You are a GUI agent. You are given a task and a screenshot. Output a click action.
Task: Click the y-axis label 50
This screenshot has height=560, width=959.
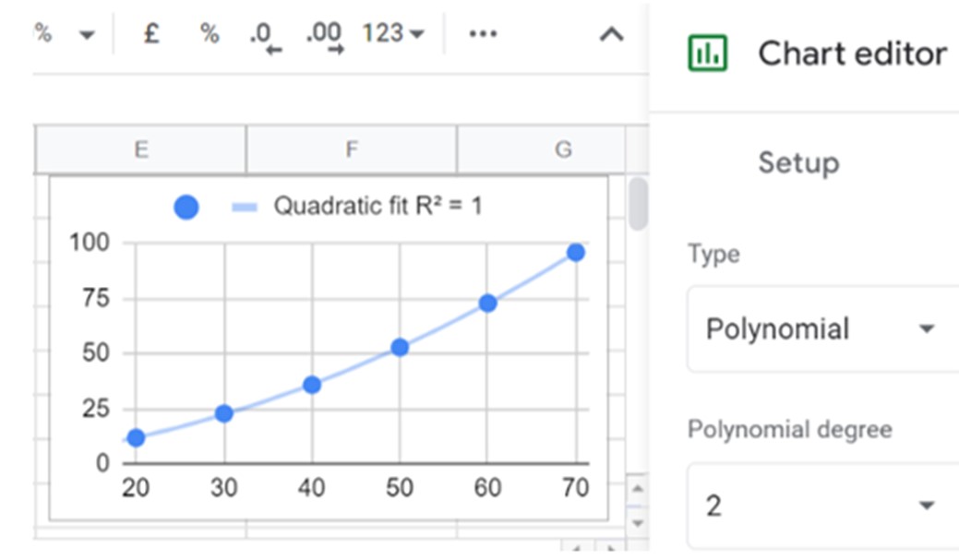pos(96,353)
